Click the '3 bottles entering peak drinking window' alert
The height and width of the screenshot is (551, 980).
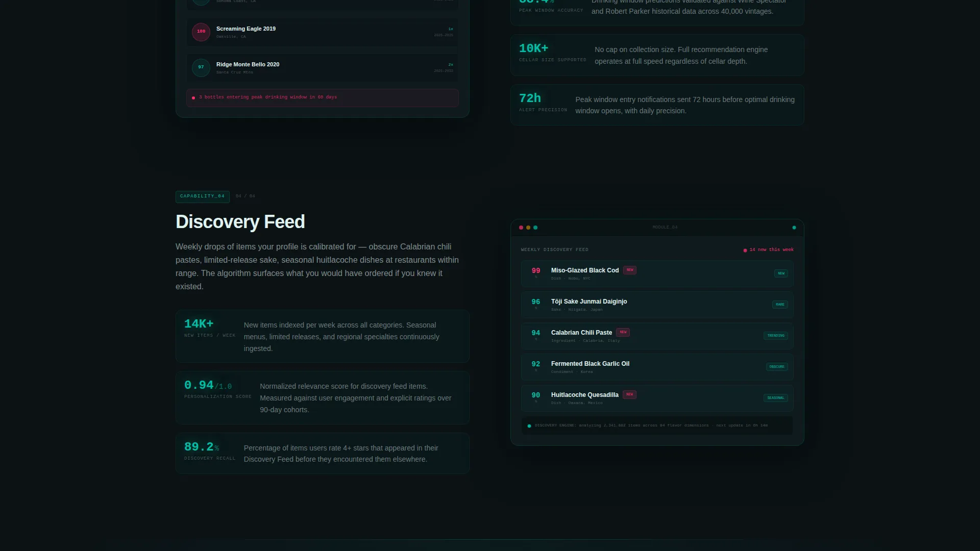pyautogui.click(x=323, y=98)
